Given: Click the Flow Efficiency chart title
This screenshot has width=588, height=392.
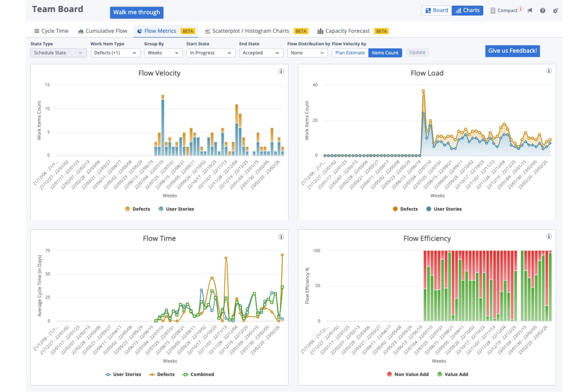Looking at the screenshot, I should click(x=427, y=238).
